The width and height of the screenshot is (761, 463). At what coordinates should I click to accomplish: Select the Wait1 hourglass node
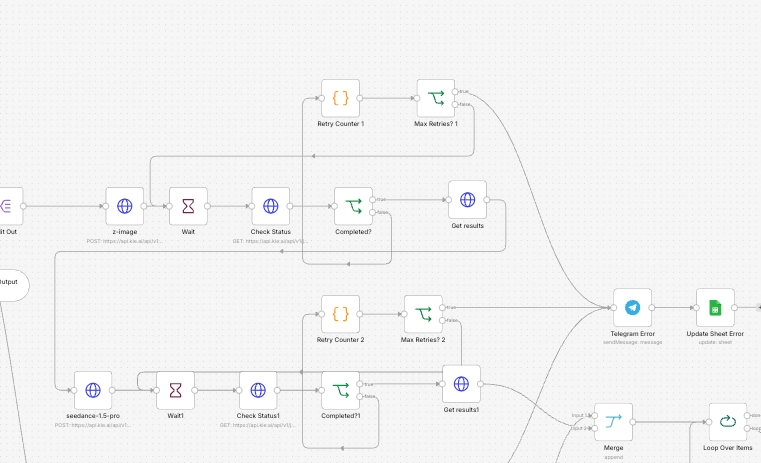(x=175, y=390)
